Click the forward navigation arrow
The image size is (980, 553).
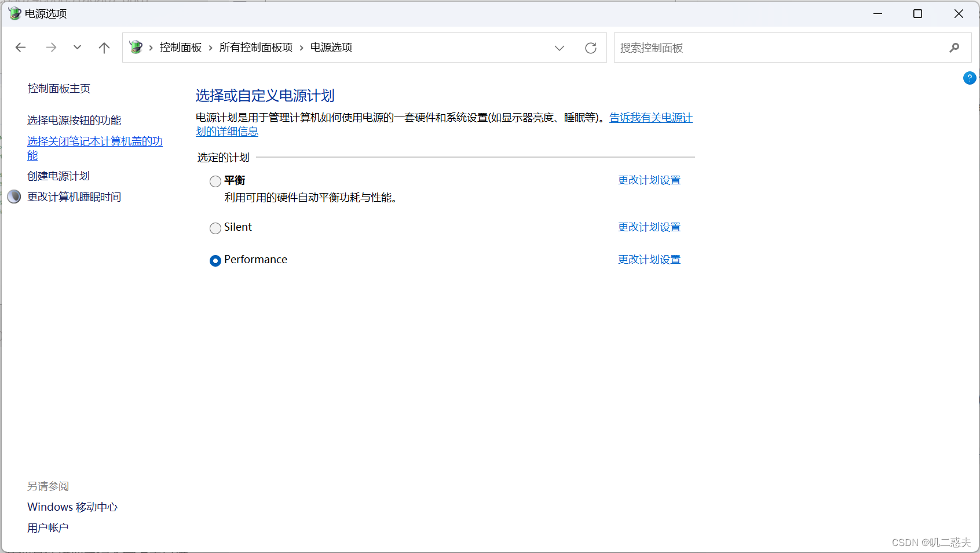click(x=51, y=48)
